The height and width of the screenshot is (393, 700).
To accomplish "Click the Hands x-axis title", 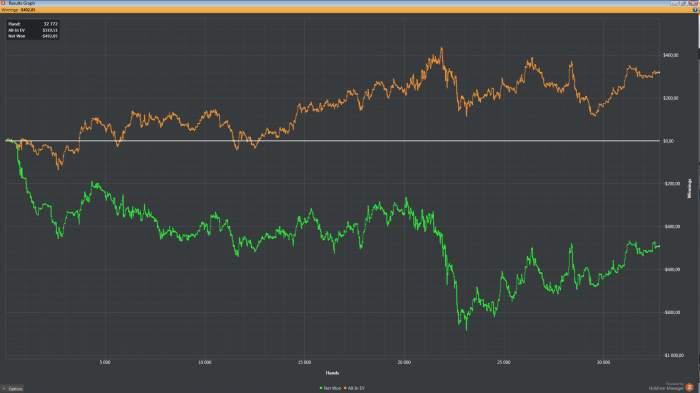I will point(332,373).
